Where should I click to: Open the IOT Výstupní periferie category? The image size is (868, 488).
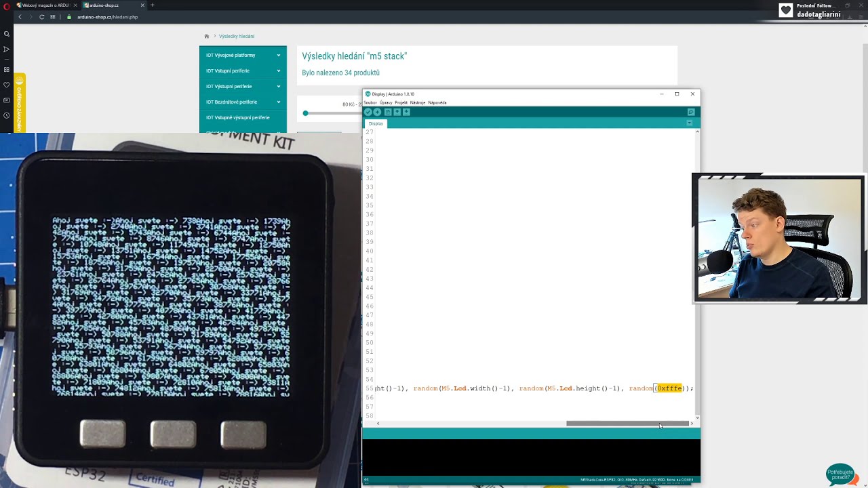point(229,86)
